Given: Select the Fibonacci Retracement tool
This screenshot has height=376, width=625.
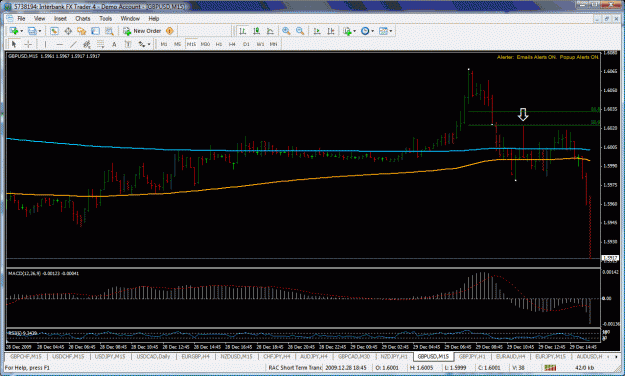Looking at the screenshot, I should [x=100, y=44].
